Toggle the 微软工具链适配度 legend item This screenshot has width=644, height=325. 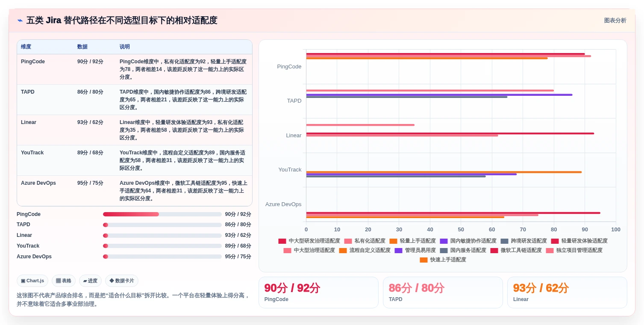click(516, 251)
